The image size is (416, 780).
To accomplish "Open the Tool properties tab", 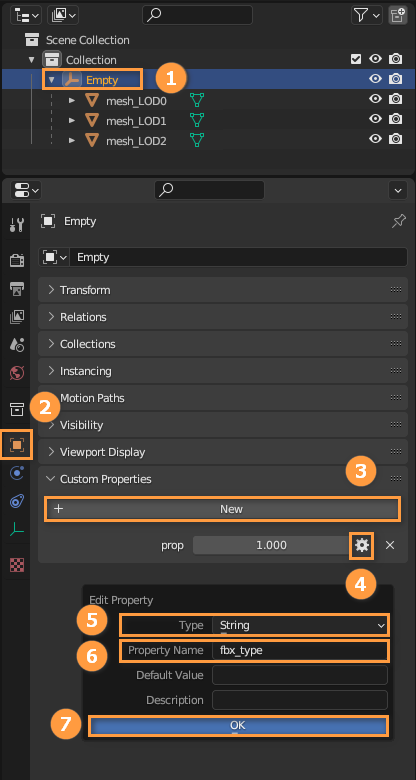I will pos(17,224).
